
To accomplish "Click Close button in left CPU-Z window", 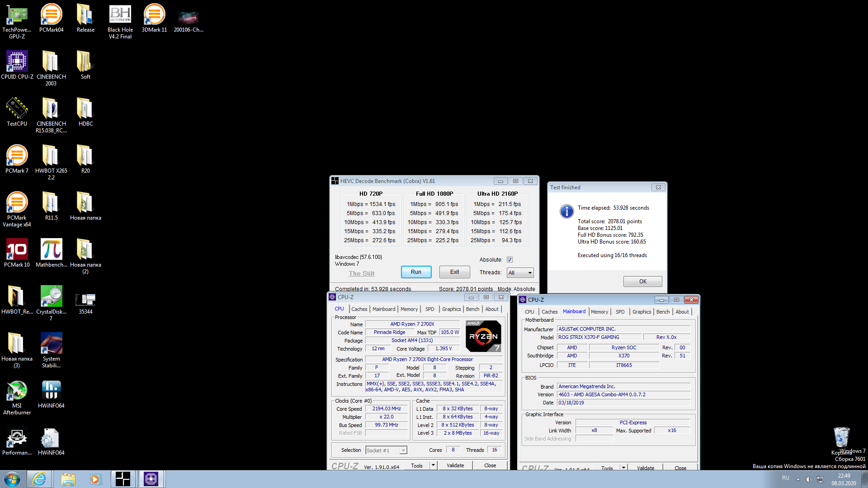I will pos(490,465).
